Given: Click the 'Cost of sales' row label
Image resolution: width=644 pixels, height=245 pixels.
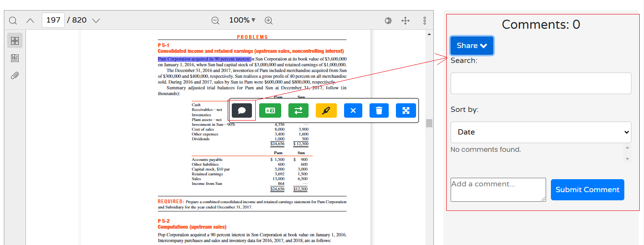Looking at the screenshot, I should pyautogui.click(x=203, y=129).
